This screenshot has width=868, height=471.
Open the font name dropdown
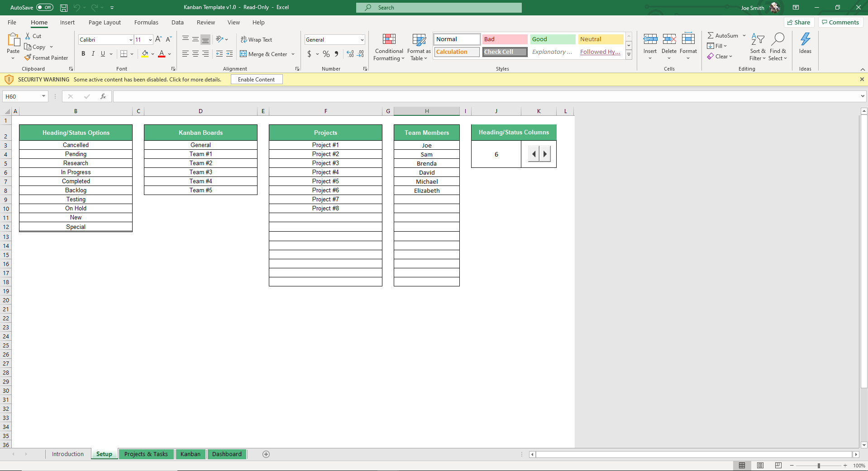[x=131, y=40]
